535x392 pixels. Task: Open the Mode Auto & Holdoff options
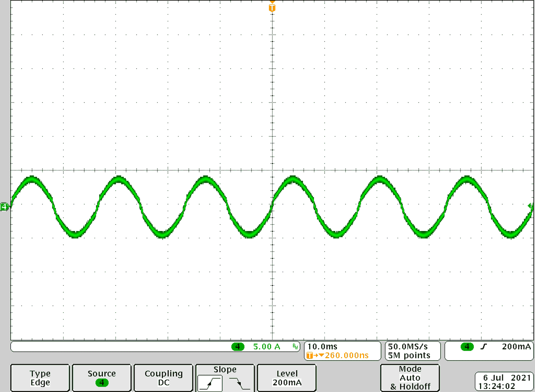409,378
